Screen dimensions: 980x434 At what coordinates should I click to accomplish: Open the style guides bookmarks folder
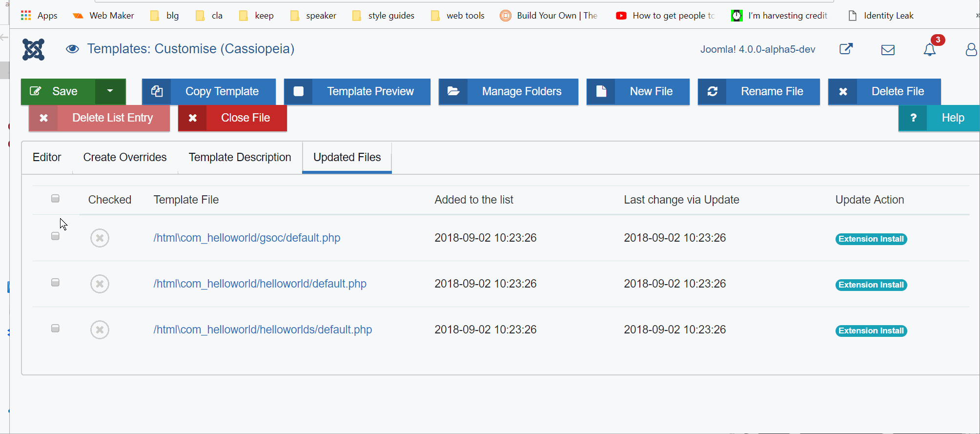pos(383,16)
